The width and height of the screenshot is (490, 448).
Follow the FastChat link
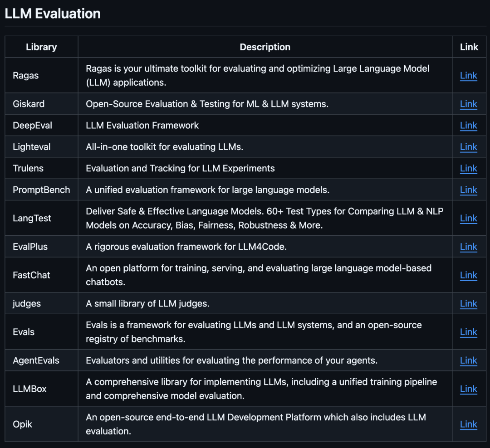click(468, 275)
